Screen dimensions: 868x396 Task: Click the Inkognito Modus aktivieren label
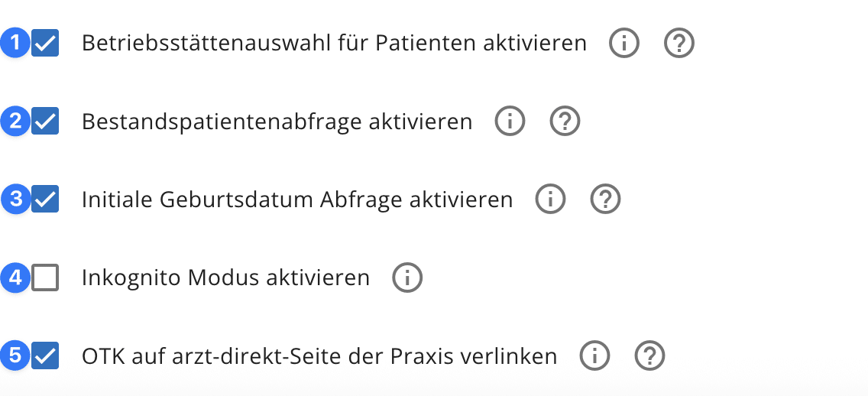[x=225, y=278]
